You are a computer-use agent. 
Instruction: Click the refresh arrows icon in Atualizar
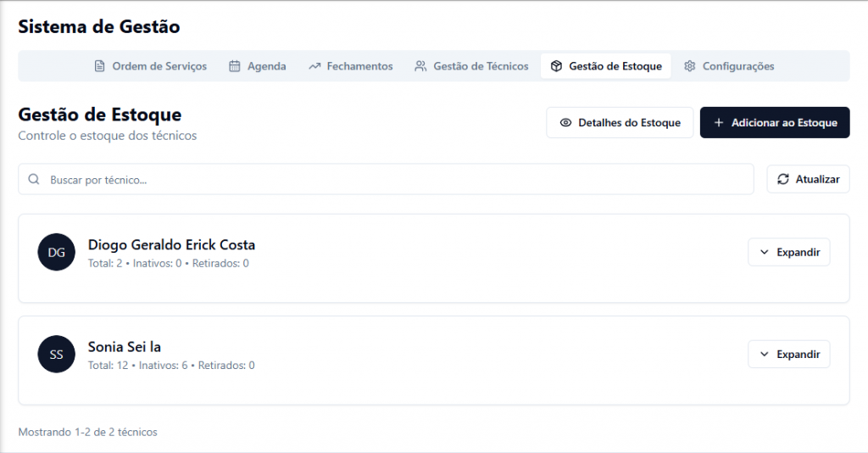(783, 179)
